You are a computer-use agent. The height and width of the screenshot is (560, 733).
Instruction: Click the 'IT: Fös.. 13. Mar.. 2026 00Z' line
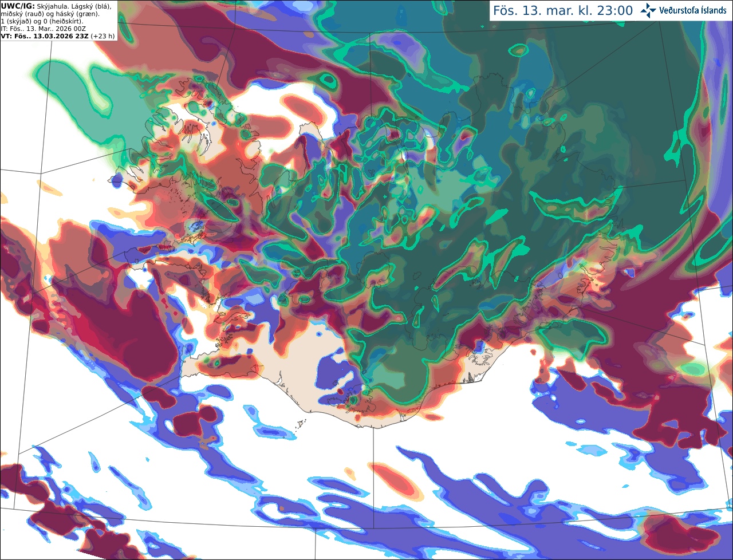pos(44,29)
